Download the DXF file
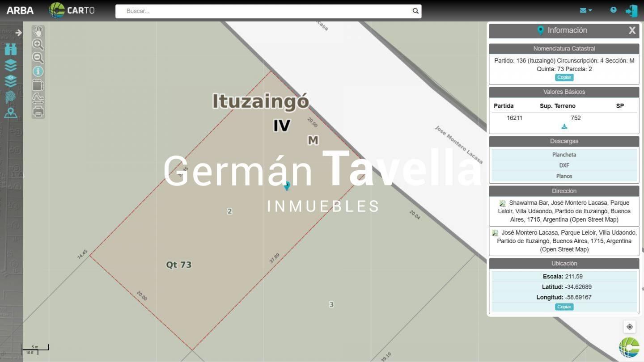 pos(564,165)
